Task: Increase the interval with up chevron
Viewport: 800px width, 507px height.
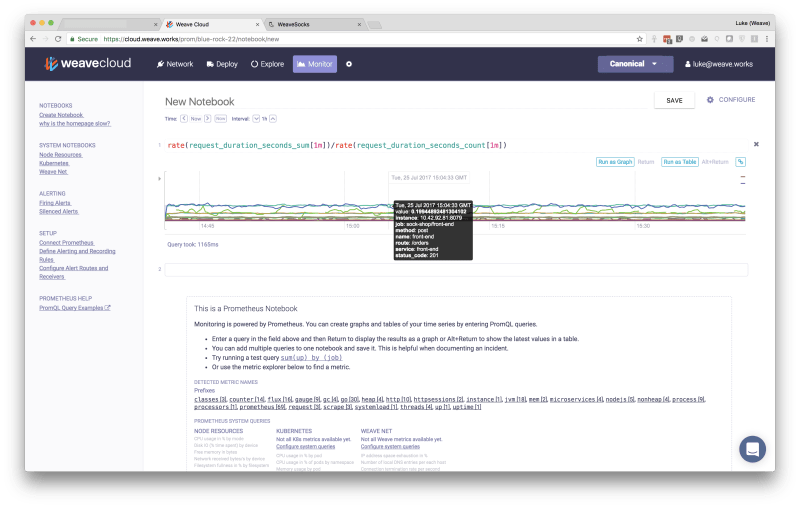Action: click(x=273, y=118)
